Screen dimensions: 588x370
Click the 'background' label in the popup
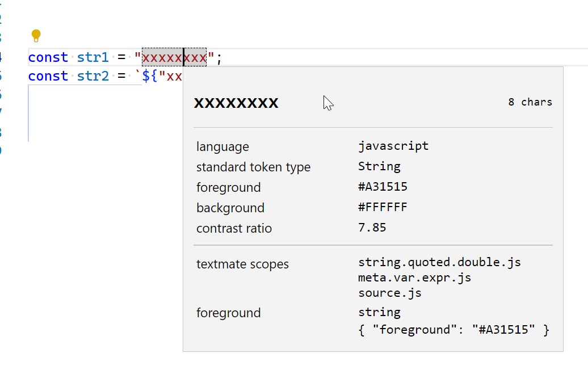(230, 208)
